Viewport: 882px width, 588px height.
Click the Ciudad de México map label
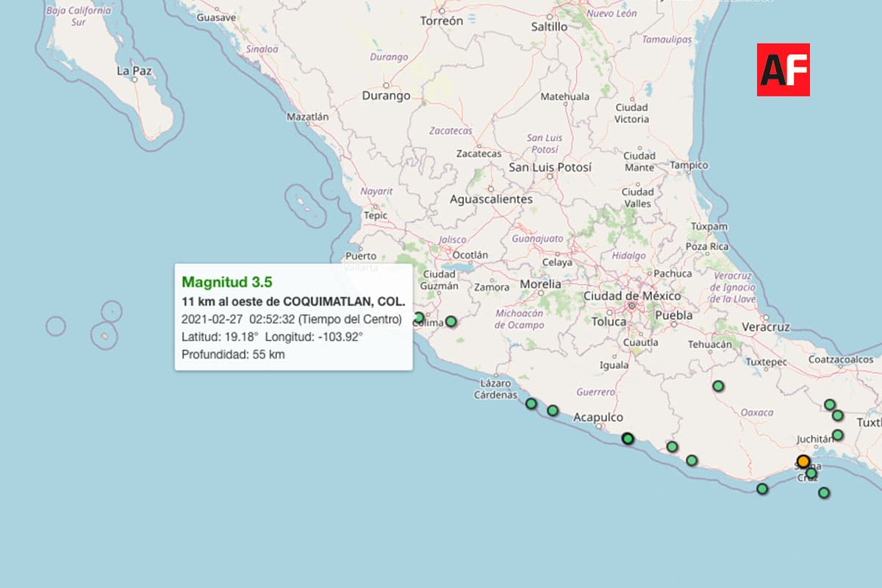coord(631,295)
